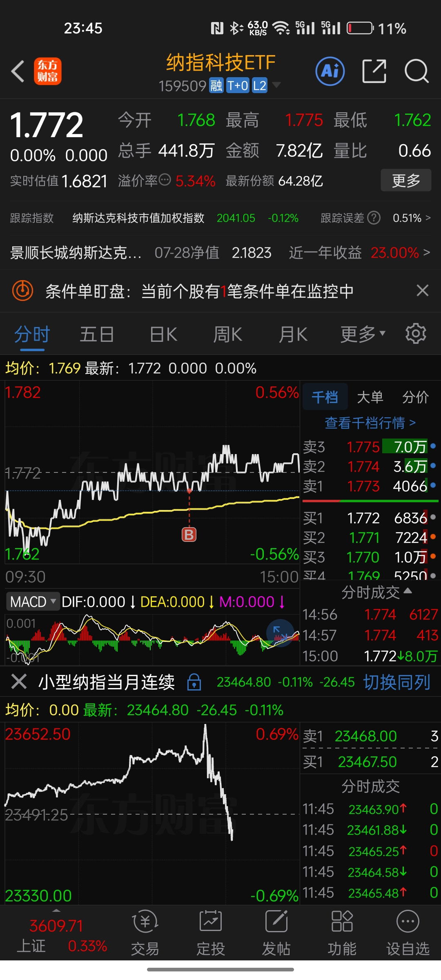The height and width of the screenshot is (980, 441).
Task: Tap the lock icon beside 小型纳指当月连续
Action: coord(194,682)
